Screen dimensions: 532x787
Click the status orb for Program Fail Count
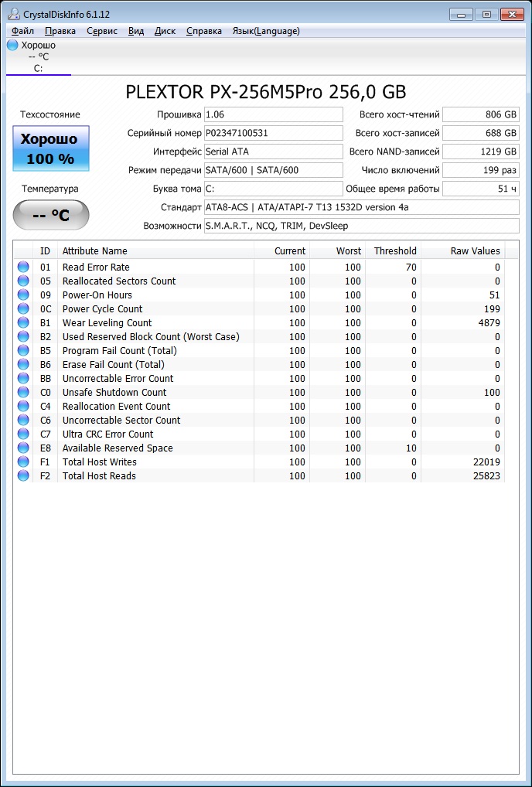pyautogui.click(x=23, y=350)
